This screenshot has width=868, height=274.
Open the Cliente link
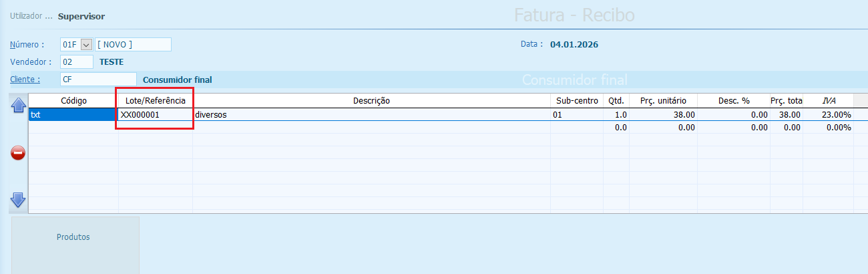pyautogui.click(x=25, y=80)
